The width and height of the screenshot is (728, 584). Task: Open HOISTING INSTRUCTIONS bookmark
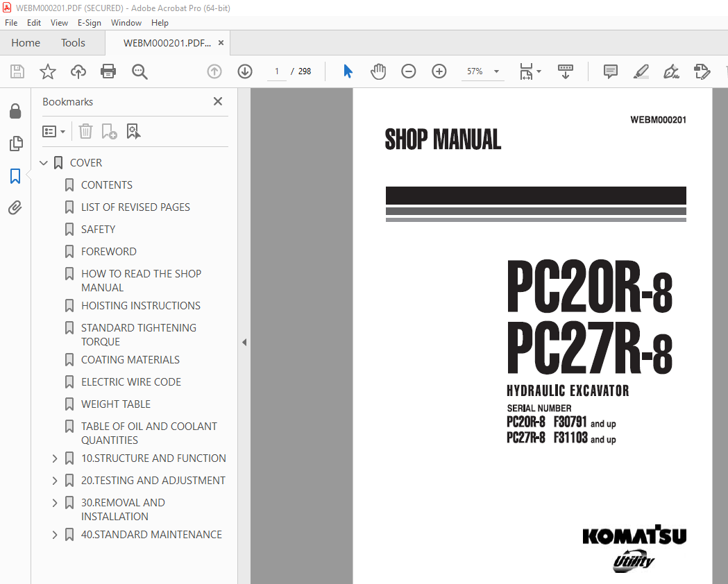[141, 306]
